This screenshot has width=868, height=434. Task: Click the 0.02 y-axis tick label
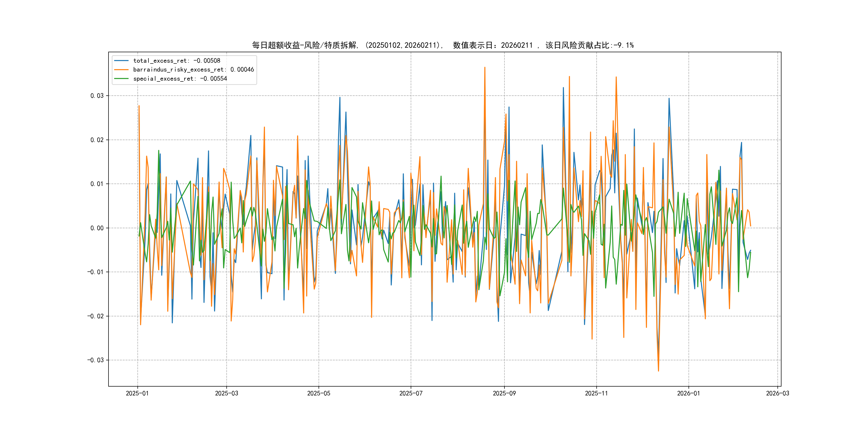97,140
